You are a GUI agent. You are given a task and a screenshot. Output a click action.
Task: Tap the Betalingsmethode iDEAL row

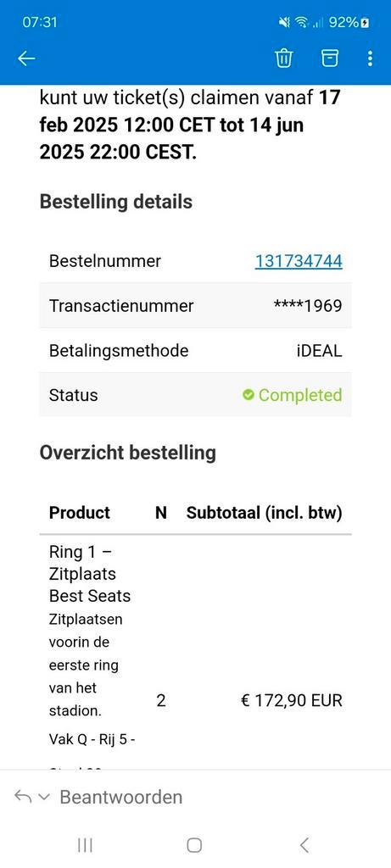pyautogui.click(x=195, y=350)
